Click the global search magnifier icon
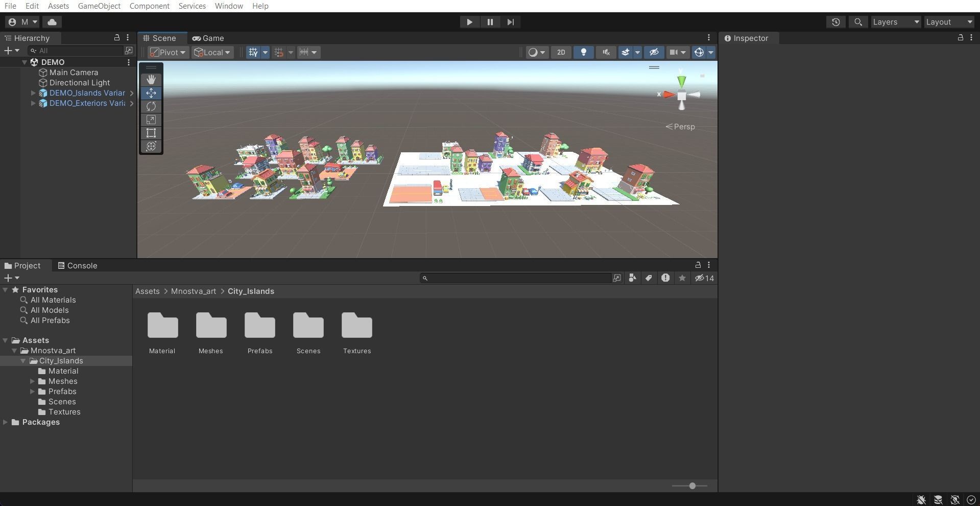This screenshot has height=506, width=980. [x=858, y=22]
